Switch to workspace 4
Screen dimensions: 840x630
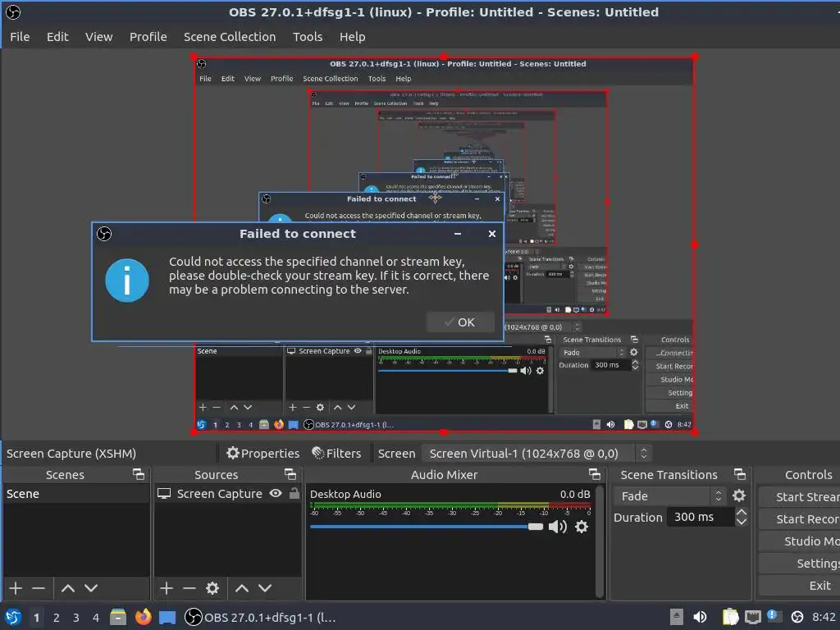tap(96, 618)
